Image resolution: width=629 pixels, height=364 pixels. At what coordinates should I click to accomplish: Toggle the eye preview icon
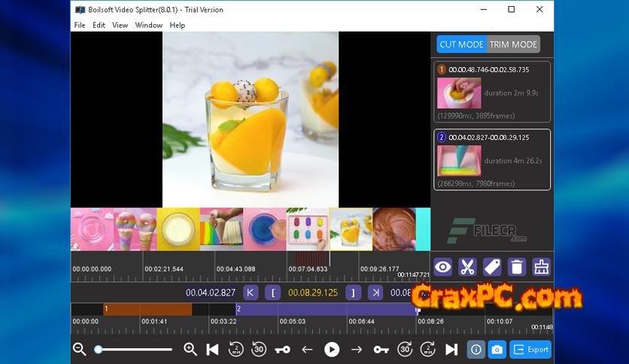pyautogui.click(x=442, y=267)
